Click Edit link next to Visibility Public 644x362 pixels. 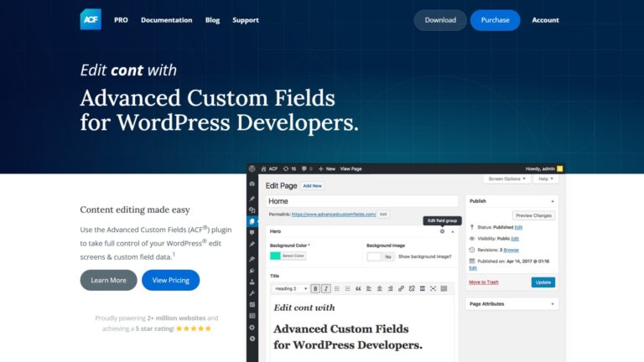515,239
